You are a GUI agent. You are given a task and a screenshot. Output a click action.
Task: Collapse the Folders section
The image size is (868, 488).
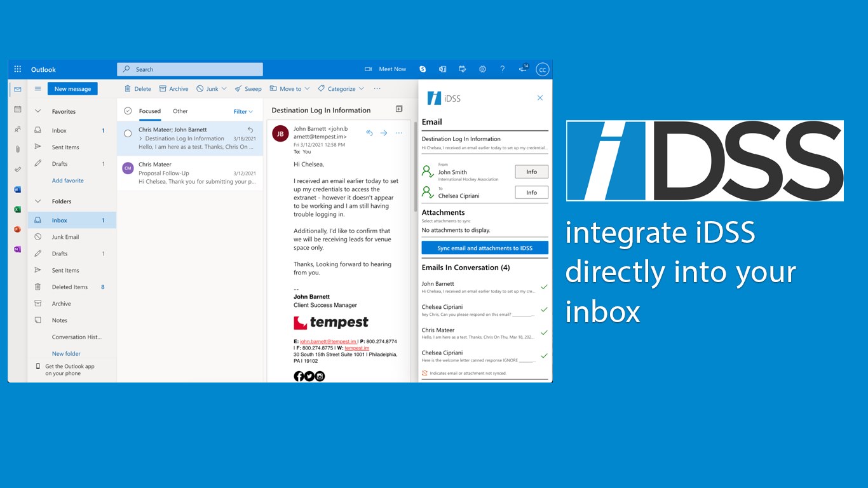tap(37, 201)
